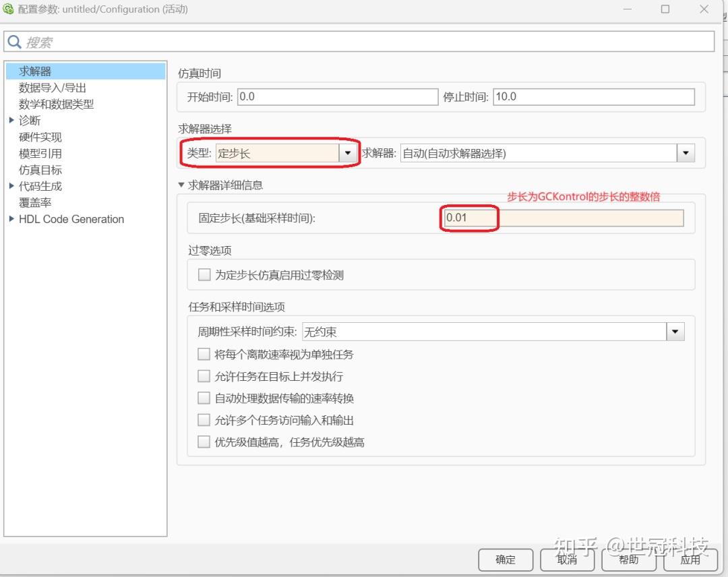This screenshot has width=728, height=577.
Task: Enable 为定步长仿真启用过零检测 checkbox
Action: coord(204,274)
